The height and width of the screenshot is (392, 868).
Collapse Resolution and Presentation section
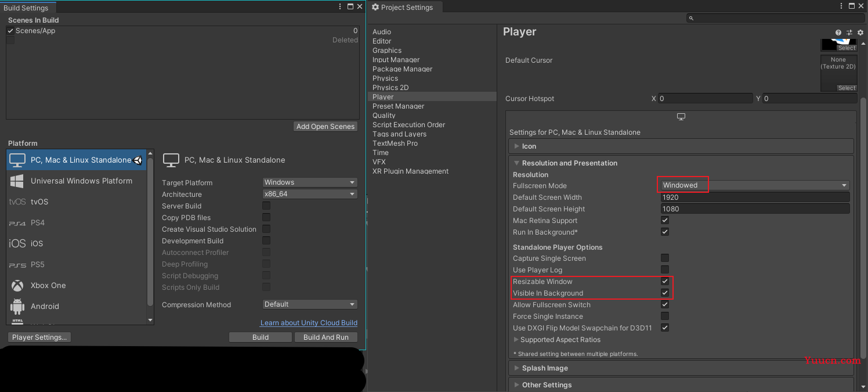pos(681,163)
